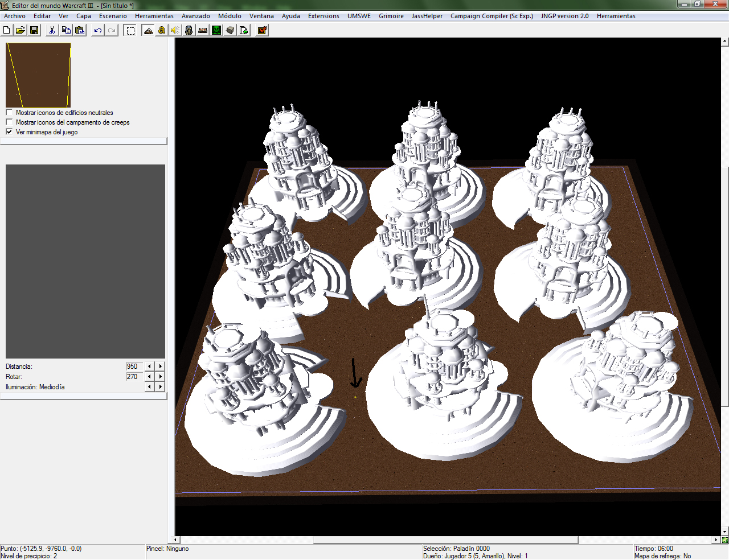The image size is (729, 560).
Task: Click the Distancia value field
Action: pos(134,367)
